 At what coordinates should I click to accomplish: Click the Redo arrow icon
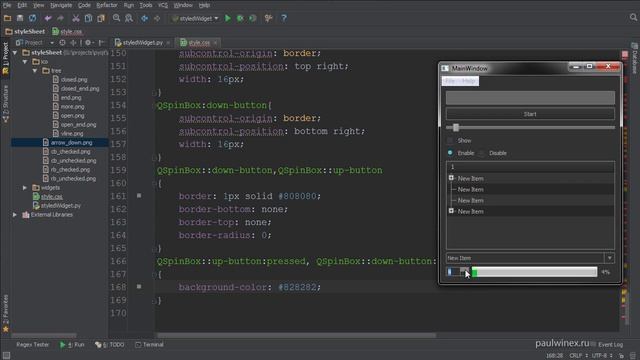pyautogui.click(x=60, y=18)
